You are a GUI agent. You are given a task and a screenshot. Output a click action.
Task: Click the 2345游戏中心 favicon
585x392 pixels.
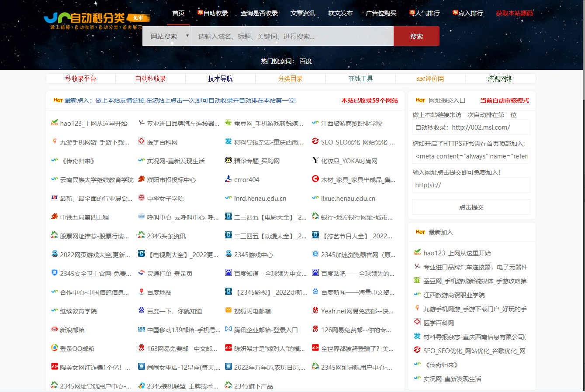pos(228,254)
